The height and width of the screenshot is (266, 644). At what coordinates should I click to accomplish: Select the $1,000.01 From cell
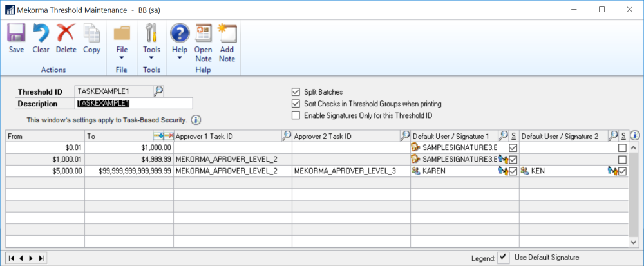coord(45,159)
